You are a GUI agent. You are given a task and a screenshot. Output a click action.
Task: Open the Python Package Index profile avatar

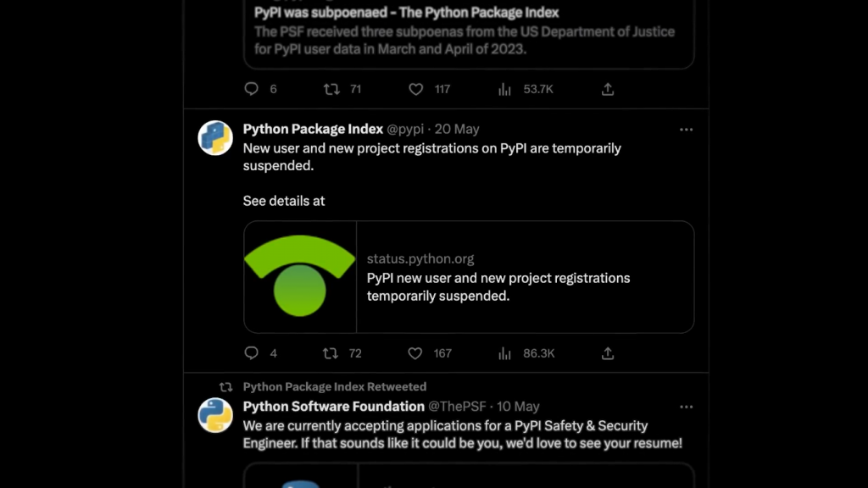click(x=215, y=138)
